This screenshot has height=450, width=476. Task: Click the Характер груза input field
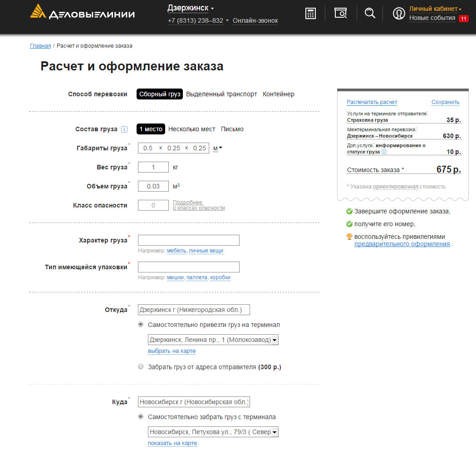[x=188, y=240]
